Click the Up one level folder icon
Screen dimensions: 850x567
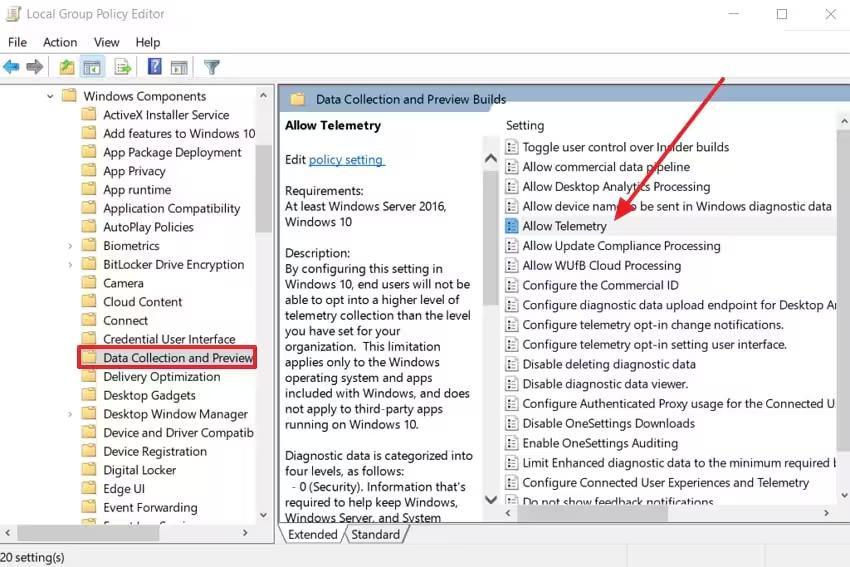(x=67, y=67)
